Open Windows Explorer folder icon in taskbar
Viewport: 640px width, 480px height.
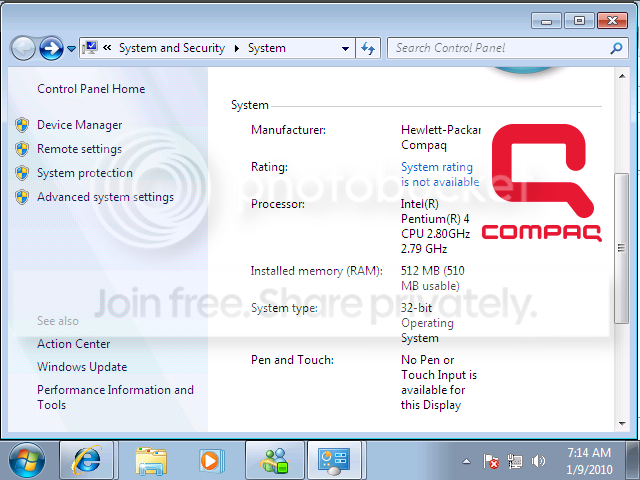pos(151,461)
